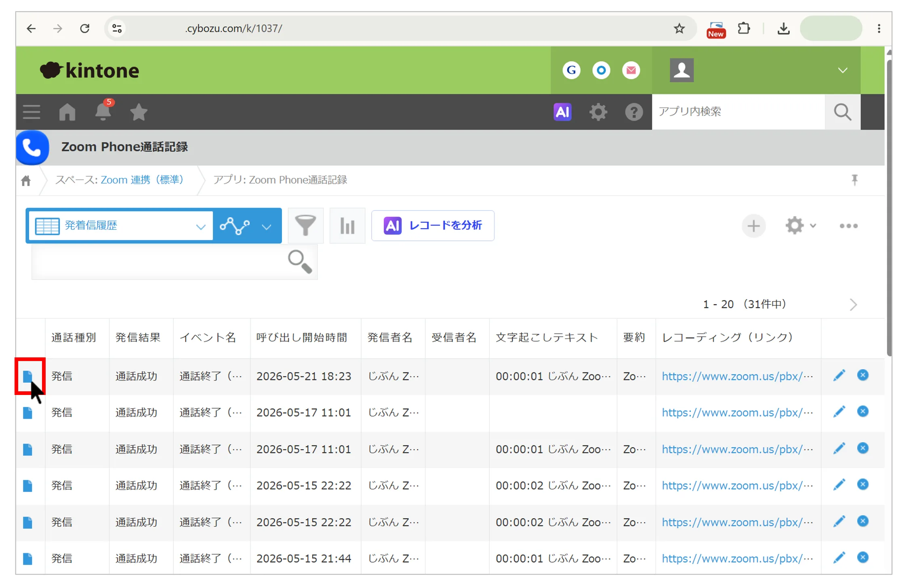Open the browser downloads icon
Image resolution: width=919 pixels, height=588 pixels.
(x=783, y=29)
